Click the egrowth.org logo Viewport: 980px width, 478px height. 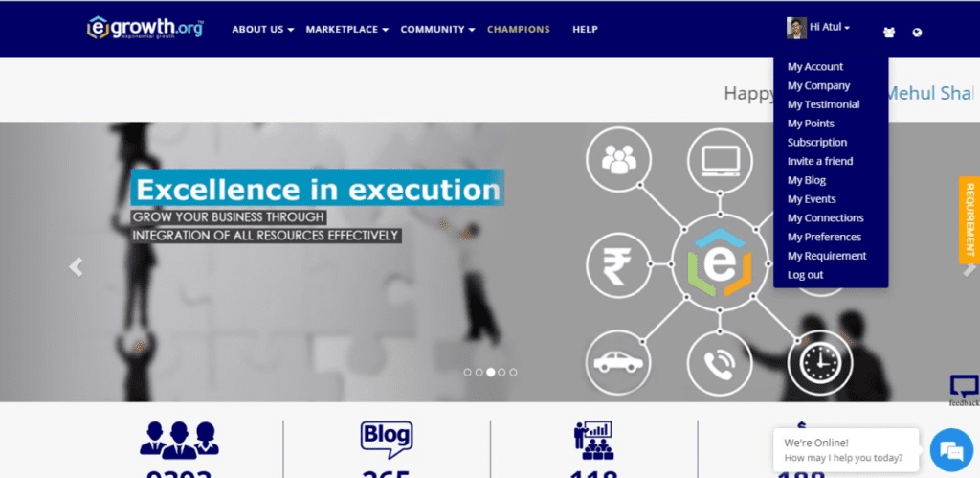tap(145, 28)
